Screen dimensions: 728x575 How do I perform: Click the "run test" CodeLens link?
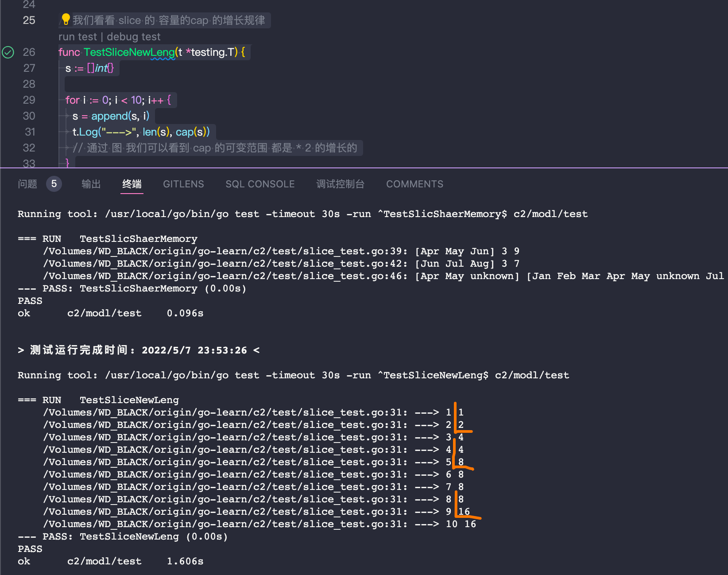[77, 37]
